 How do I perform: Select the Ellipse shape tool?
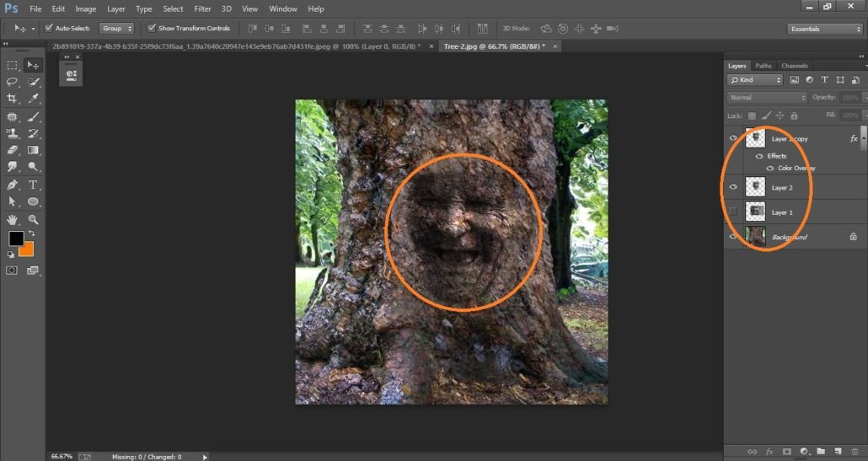(x=33, y=201)
